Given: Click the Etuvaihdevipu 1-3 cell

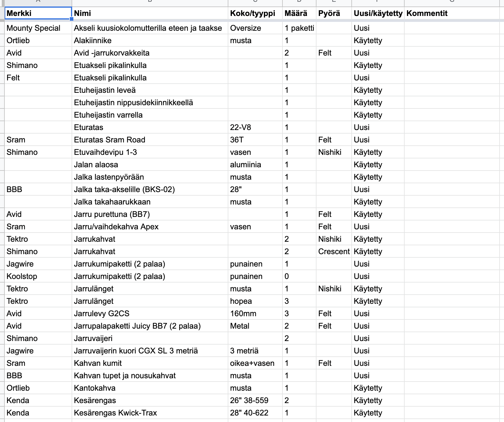Looking at the screenshot, I should 150,152.
